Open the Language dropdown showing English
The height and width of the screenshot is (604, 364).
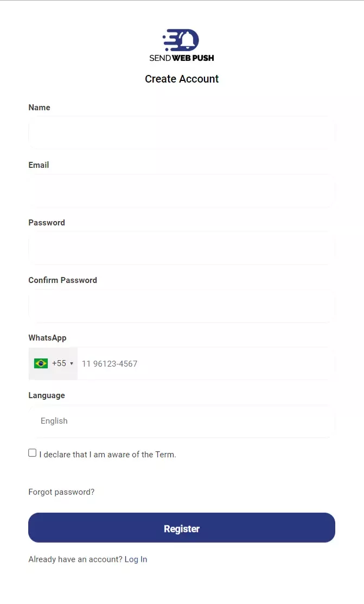(x=182, y=421)
